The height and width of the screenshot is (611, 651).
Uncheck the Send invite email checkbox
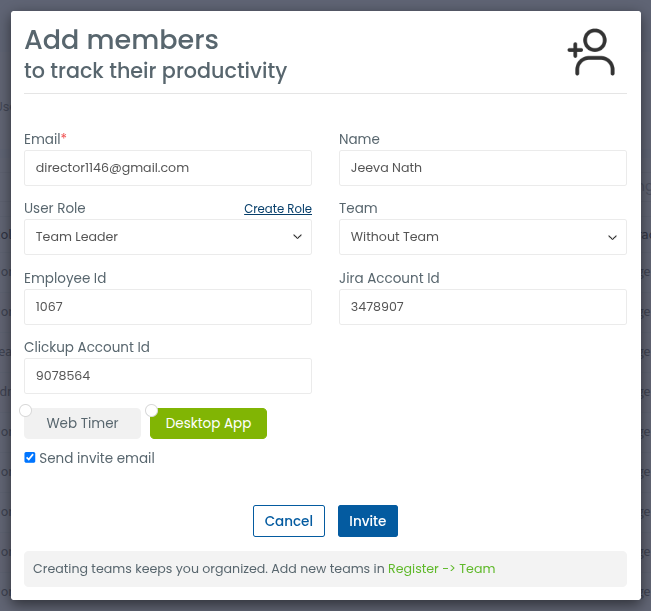30,458
